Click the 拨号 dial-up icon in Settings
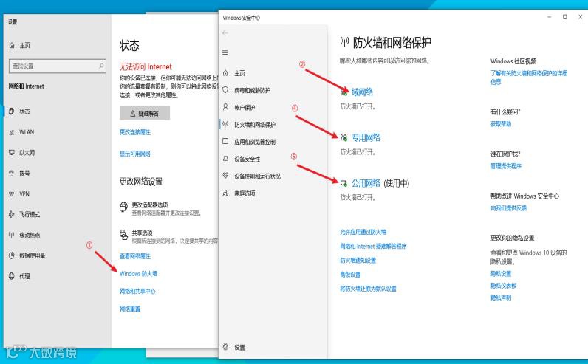 pos(12,173)
